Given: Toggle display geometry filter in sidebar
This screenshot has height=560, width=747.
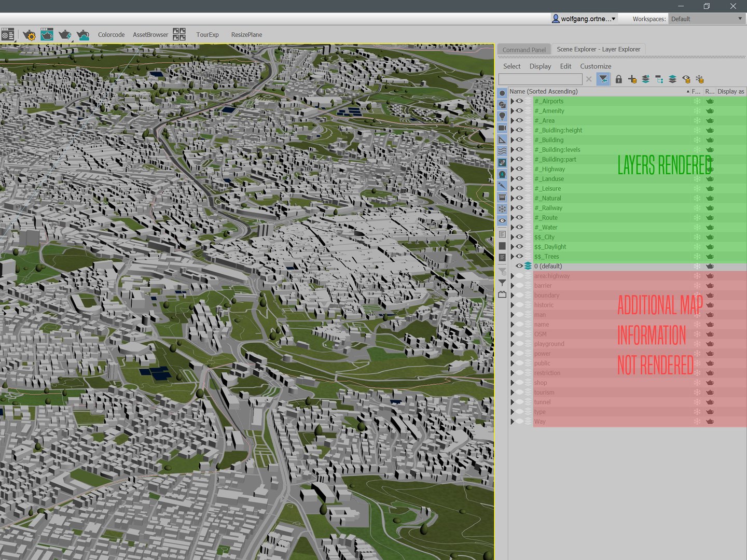Looking at the screenshot, I should click(x=502, y=93).
